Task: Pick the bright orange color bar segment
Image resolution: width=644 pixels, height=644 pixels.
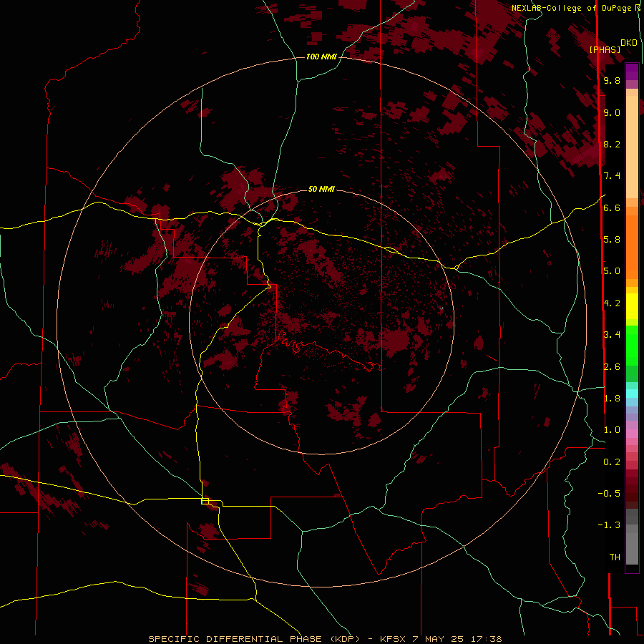Action: 632,248
